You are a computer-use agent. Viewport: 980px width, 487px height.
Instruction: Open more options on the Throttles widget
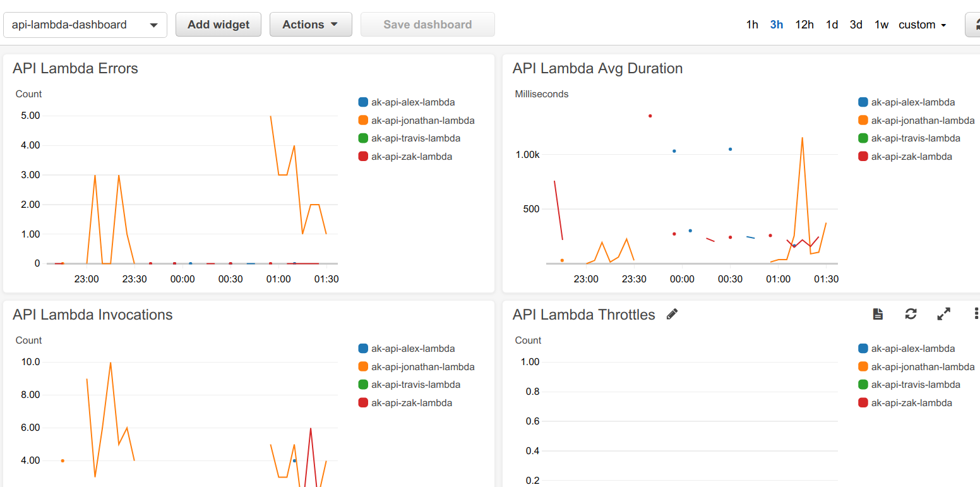[976, 313]
